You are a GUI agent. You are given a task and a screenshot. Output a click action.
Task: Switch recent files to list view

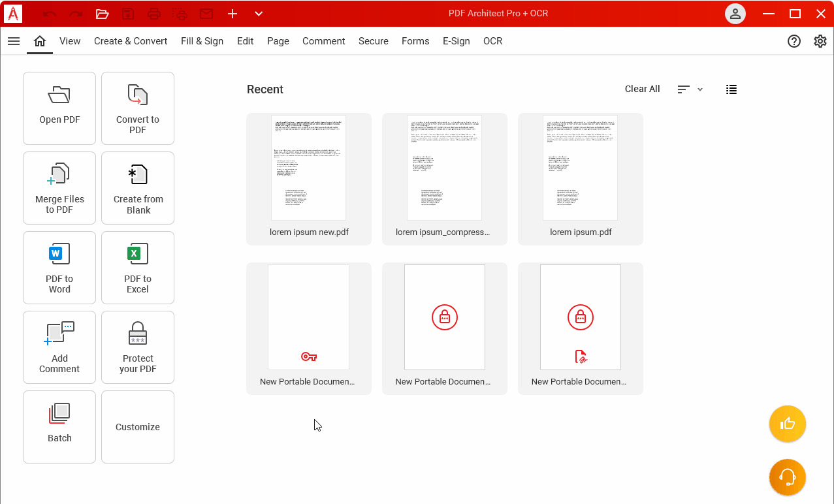click(731, 89)
